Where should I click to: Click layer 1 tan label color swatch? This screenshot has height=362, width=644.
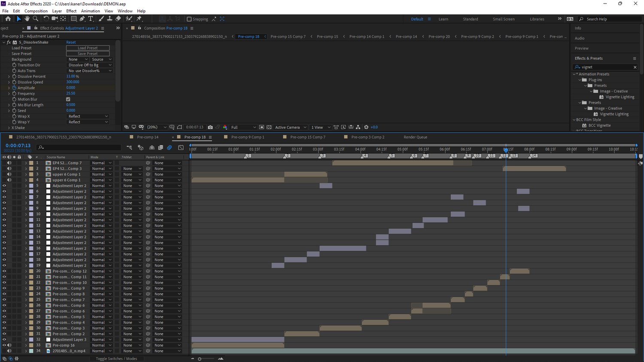(31, 163)
